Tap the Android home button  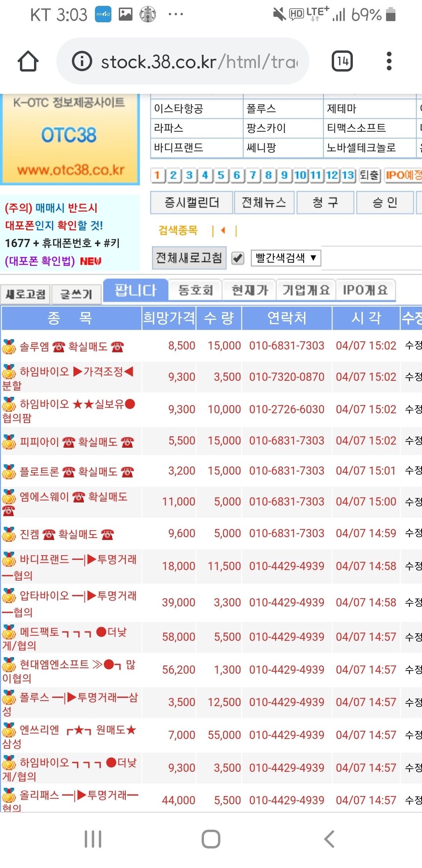click(x=211, y=839)
